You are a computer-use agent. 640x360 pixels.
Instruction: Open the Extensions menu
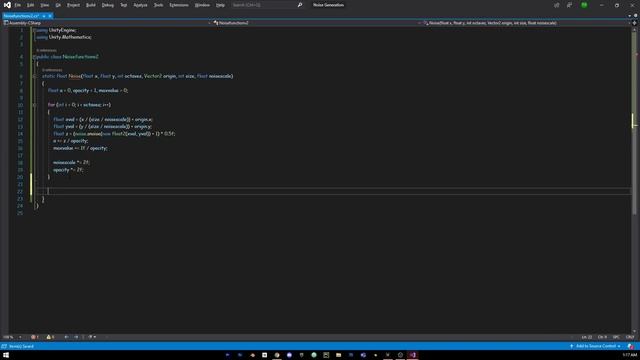click(179, 5)
